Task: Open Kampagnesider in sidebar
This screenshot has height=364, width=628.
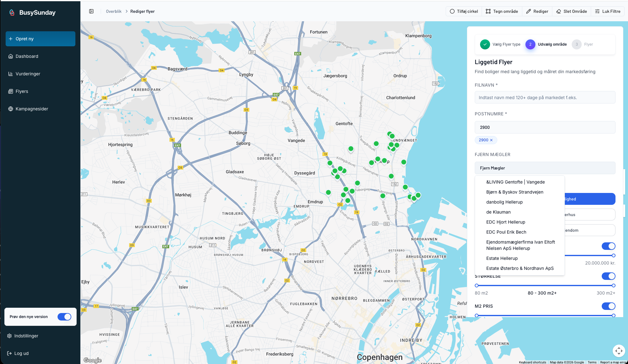Action: (32, 109)
